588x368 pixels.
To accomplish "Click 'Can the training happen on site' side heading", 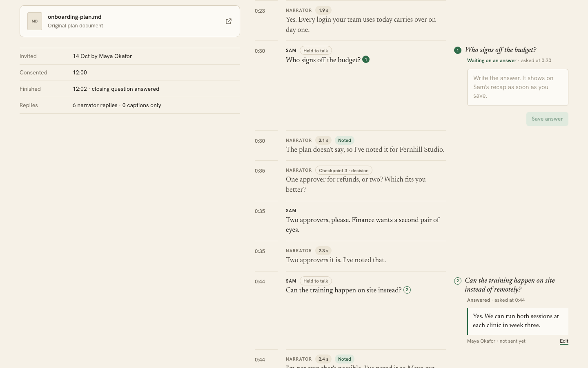I will coord(510,285).
